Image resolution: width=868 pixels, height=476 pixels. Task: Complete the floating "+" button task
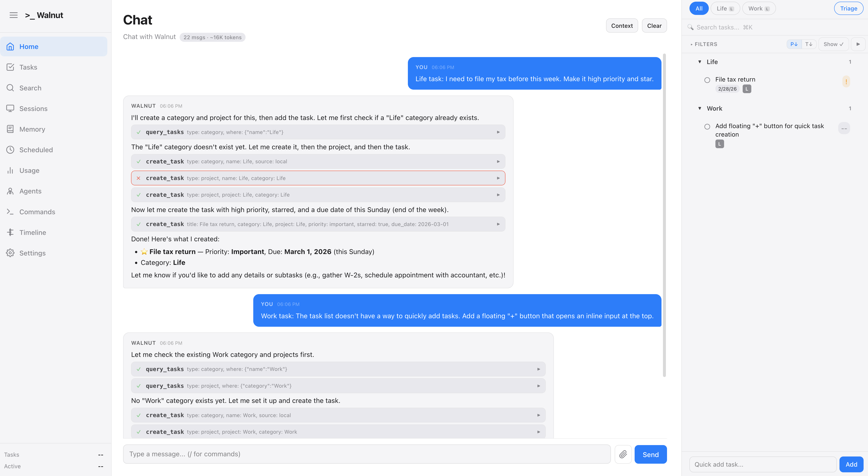coord(707,127)
